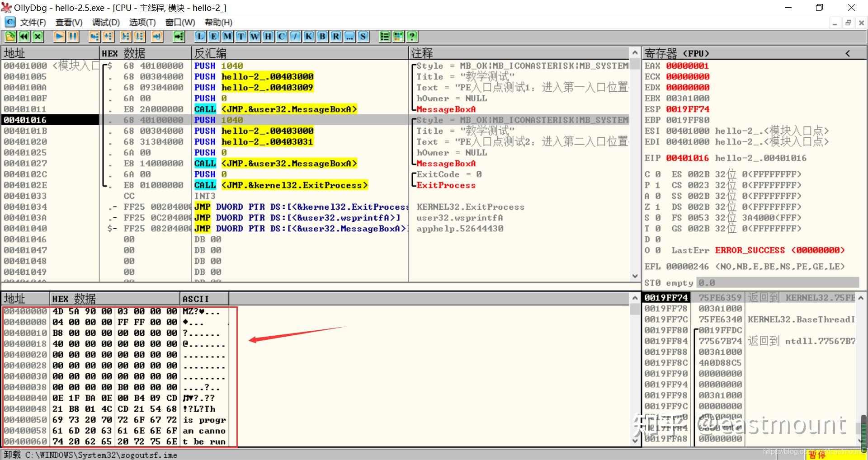Click disassembly scrollbar down arrow
This screenshot has height=460, width=868.
(635, 276)
